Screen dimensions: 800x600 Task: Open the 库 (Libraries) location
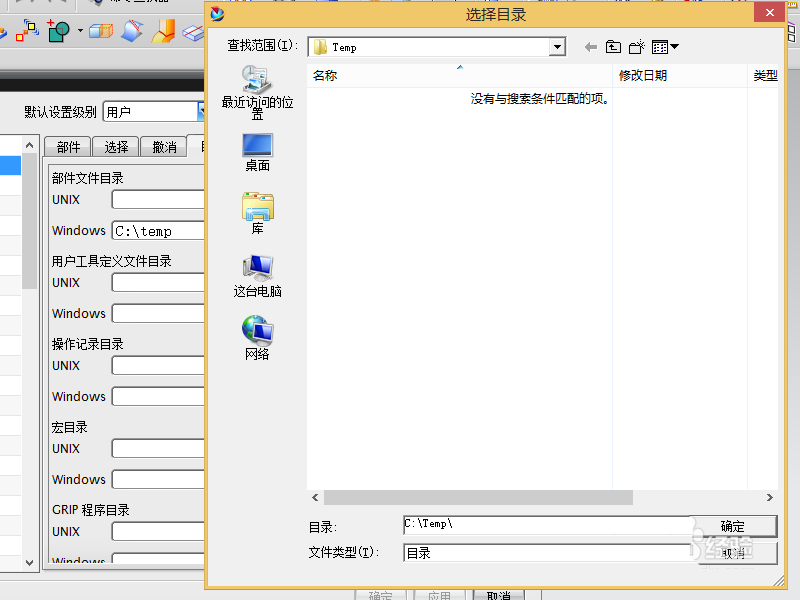pyautogui.click(x=257, y=208)
